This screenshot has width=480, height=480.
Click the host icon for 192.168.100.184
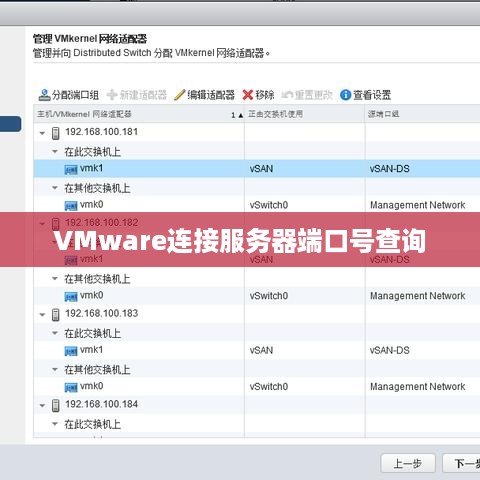56,405
